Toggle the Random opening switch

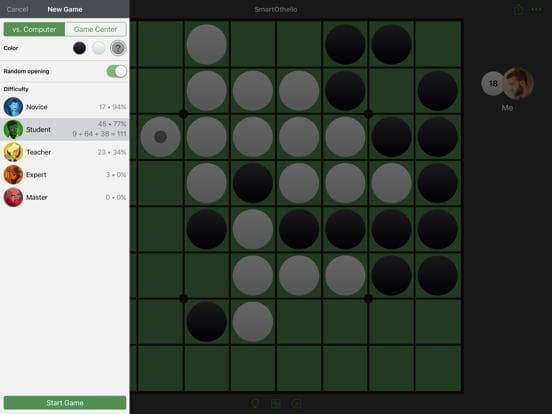click(117, 71)
